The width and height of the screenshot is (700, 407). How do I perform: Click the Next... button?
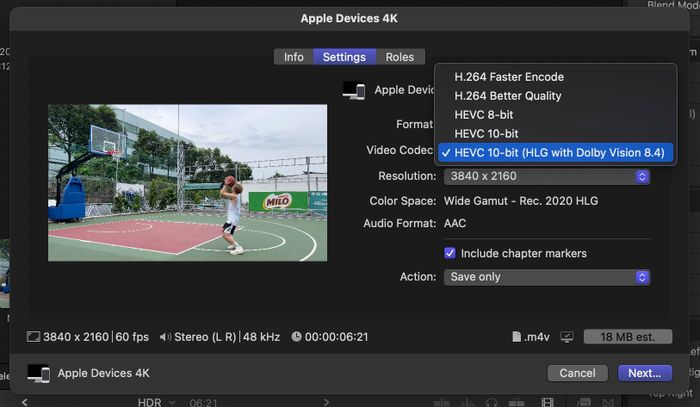click(644, 373)
